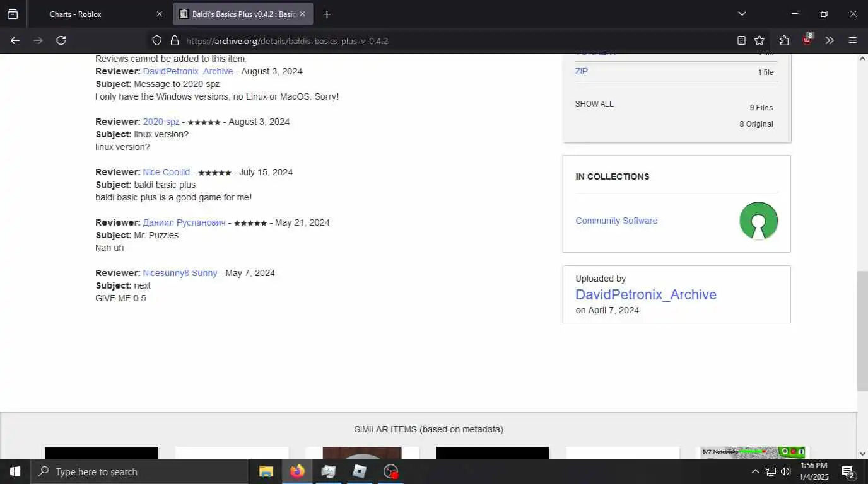868x484 pixels.
Task: Open the notification center icon
Action: point(848,471)
